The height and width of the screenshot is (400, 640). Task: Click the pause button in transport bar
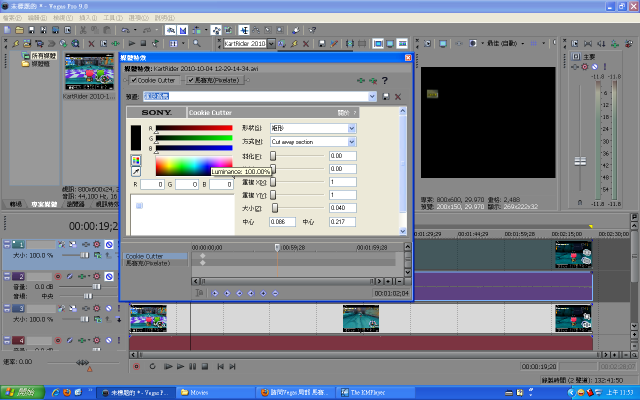(x=192, y=367)
